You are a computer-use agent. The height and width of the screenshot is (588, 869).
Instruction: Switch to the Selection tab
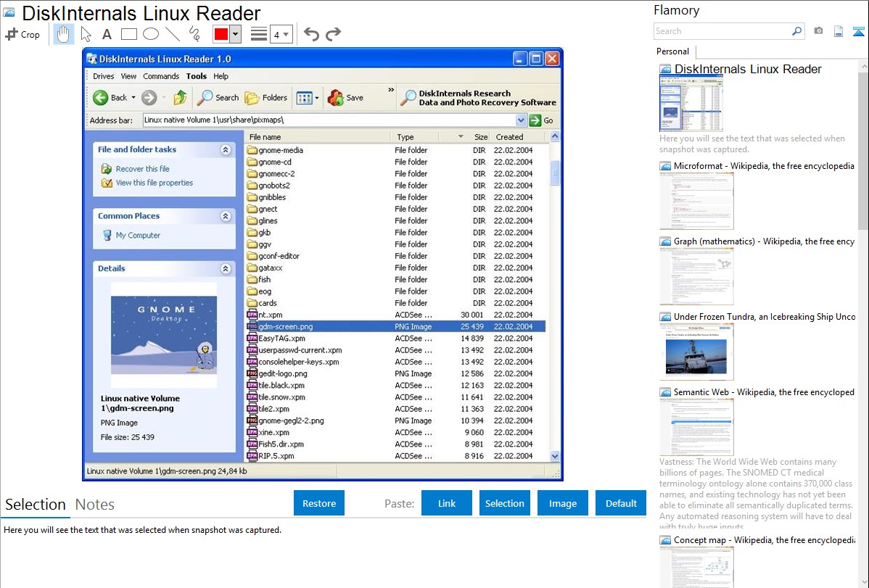tap(36, 505)
